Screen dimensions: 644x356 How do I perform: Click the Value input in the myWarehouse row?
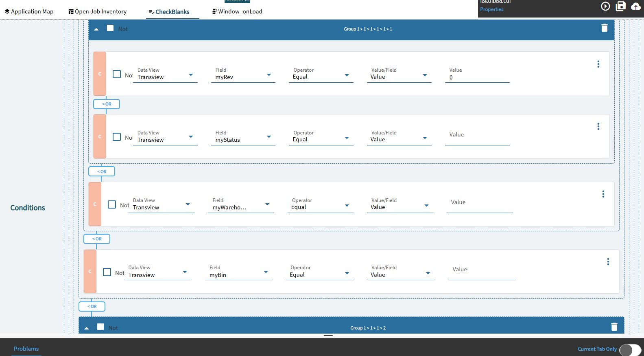(480, 205)
